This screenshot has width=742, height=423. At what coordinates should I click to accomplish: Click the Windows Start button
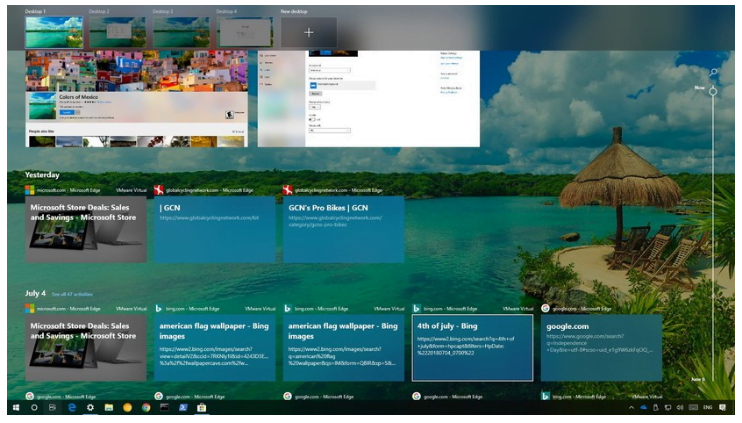pyautogui.click(x=16, y=408)
